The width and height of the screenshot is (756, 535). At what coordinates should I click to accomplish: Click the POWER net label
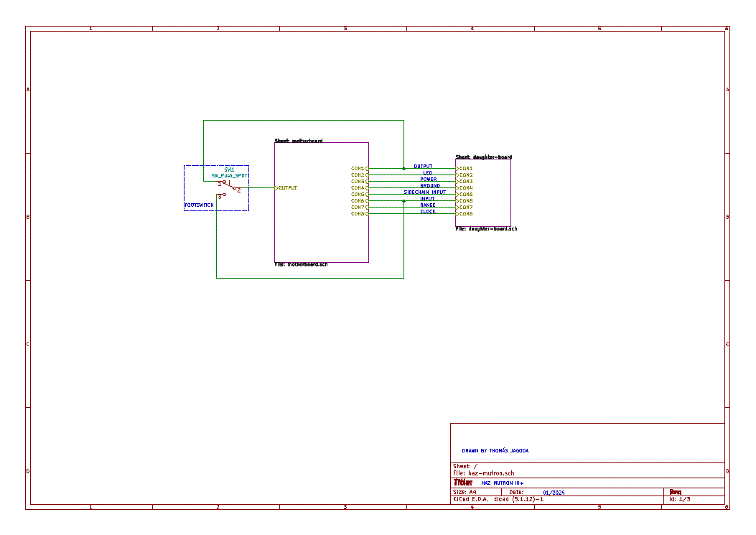428,179
